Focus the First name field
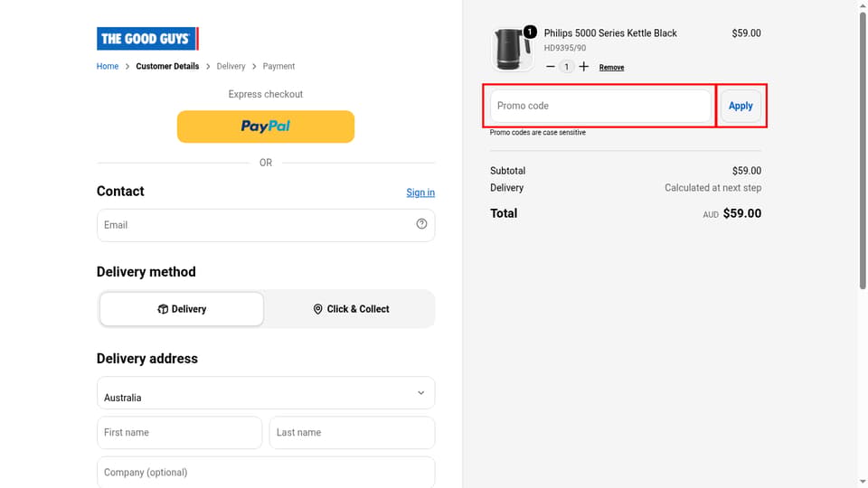868x488 pixels. 179,433
